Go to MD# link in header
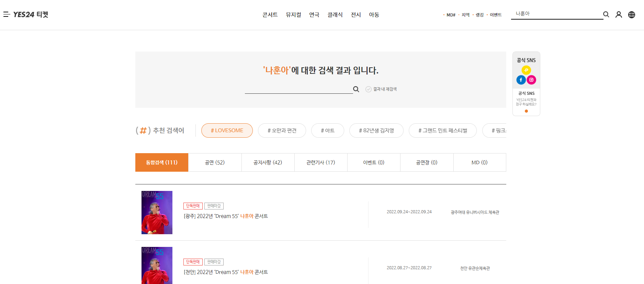 click(x=451, y=15)
